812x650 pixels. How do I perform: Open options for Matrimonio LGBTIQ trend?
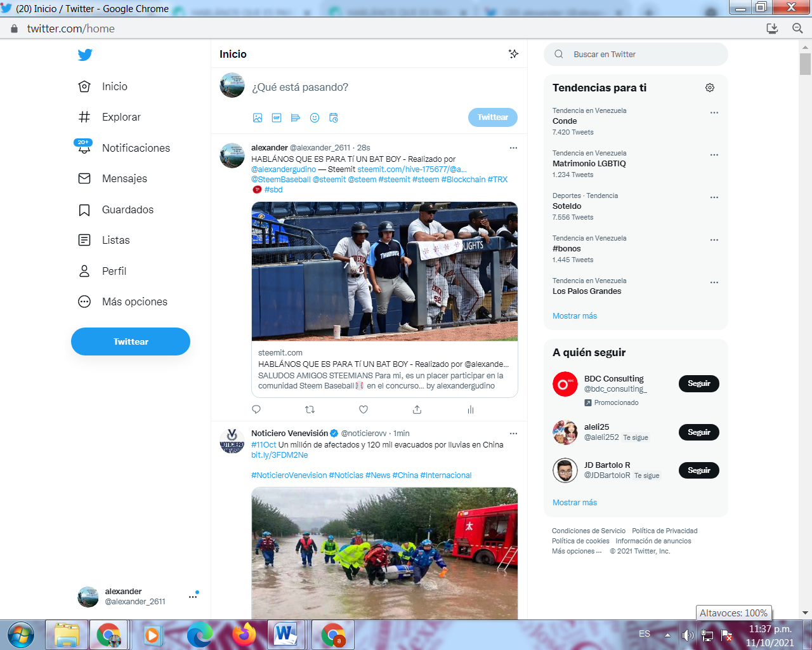coord(714,155)
